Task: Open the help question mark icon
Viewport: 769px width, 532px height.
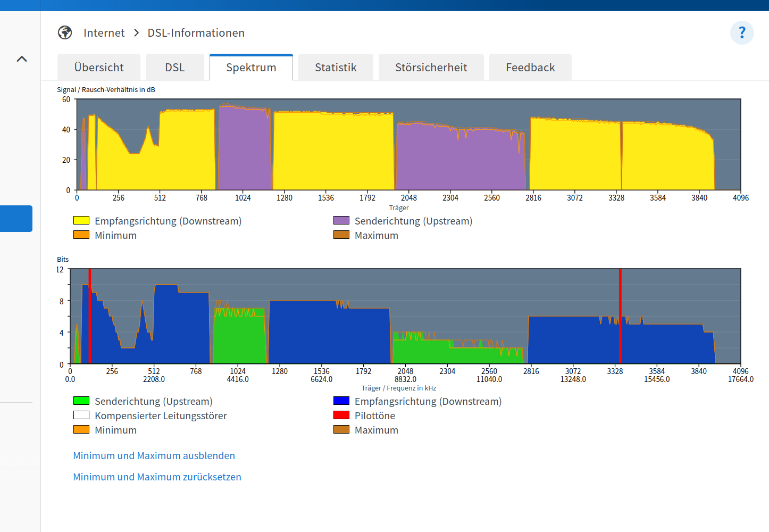Action: (742, 32)
